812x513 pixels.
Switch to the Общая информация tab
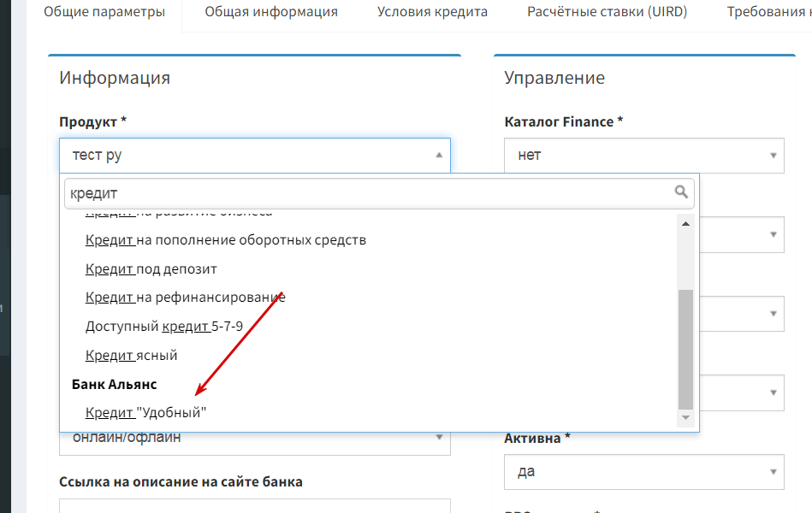click(x=271, y=12)
